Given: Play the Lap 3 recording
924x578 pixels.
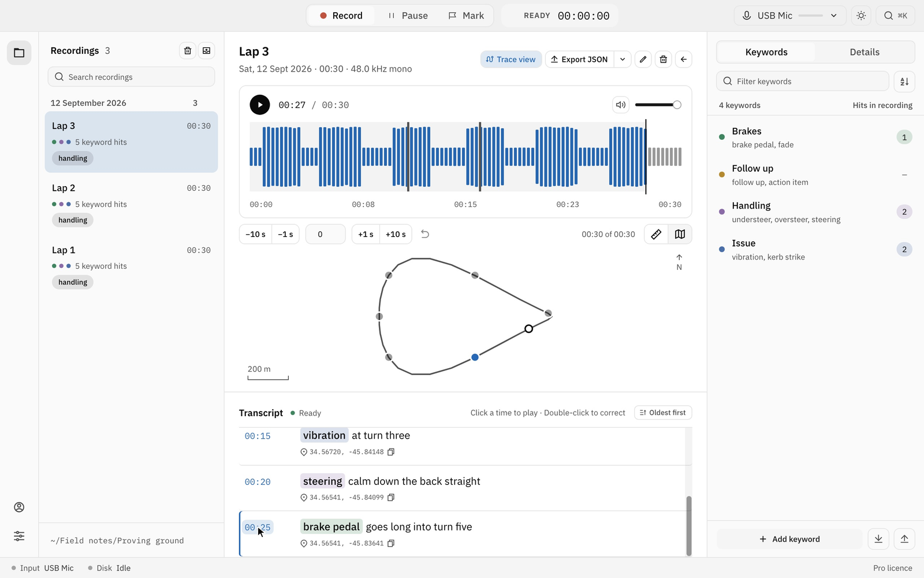Looking at the screenshot, I should pos(260,105).
